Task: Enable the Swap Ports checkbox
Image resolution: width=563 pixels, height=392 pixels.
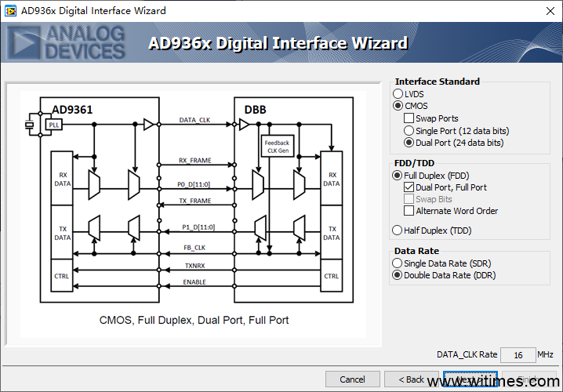Action: (x=409, y=118)
